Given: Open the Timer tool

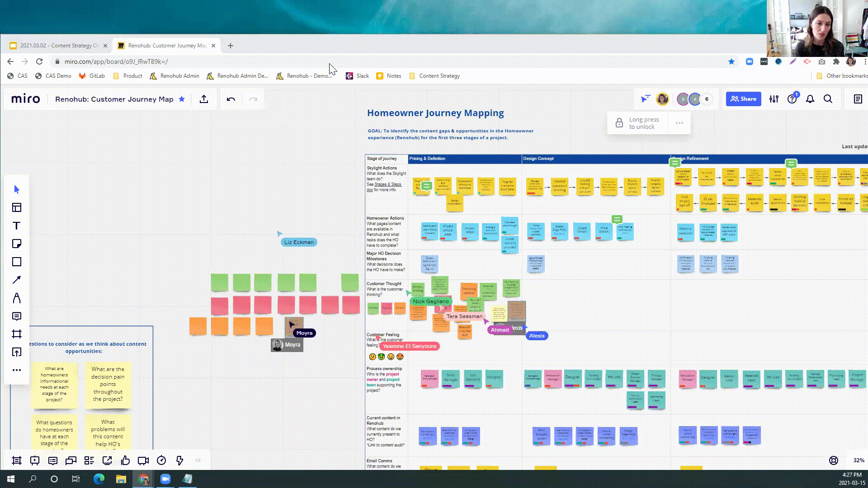Looking at the screenshot, I should [161, 460].
